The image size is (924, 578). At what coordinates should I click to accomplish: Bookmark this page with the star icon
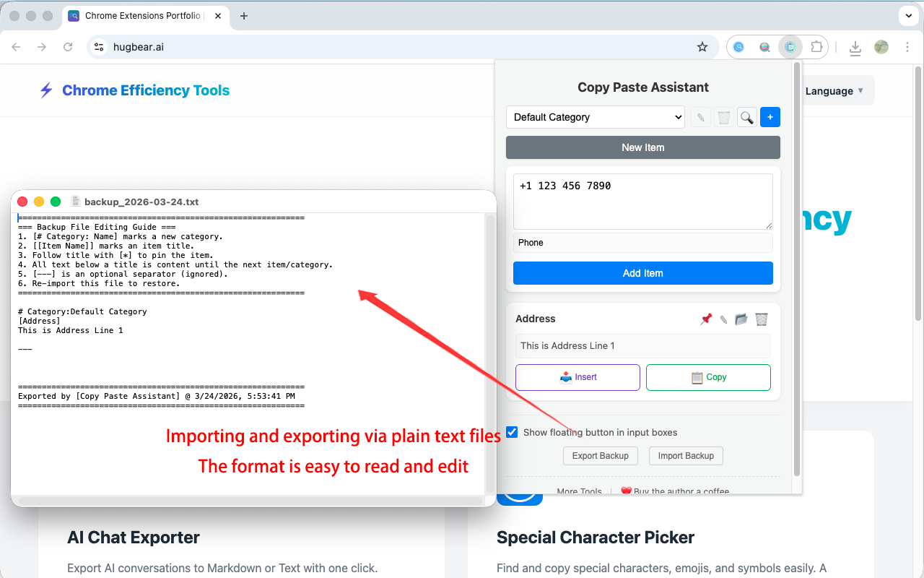(702, 47)
